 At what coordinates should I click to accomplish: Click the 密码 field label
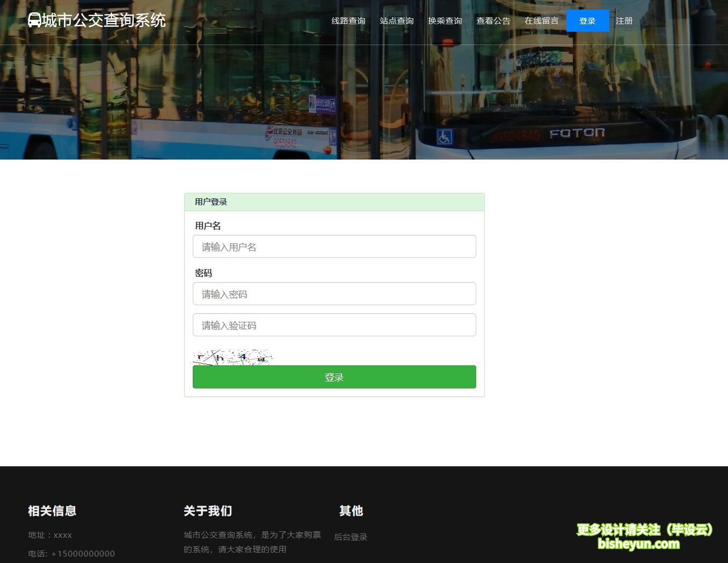coord(203,273)
